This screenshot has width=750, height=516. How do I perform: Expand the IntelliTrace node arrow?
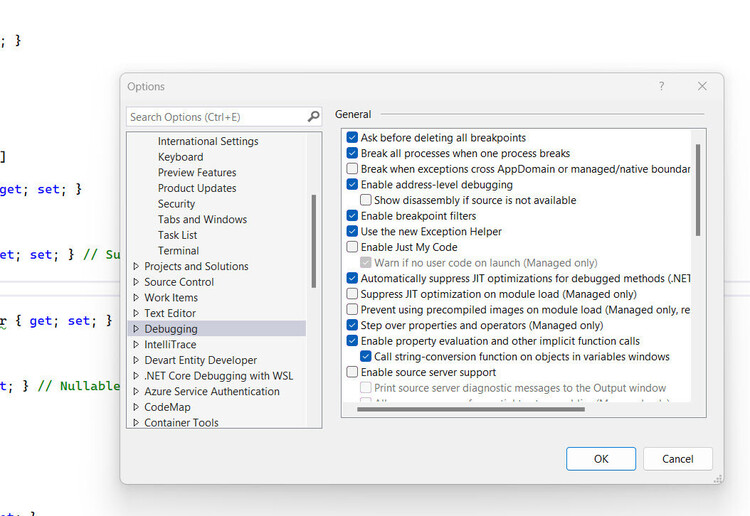coord(136,345)
